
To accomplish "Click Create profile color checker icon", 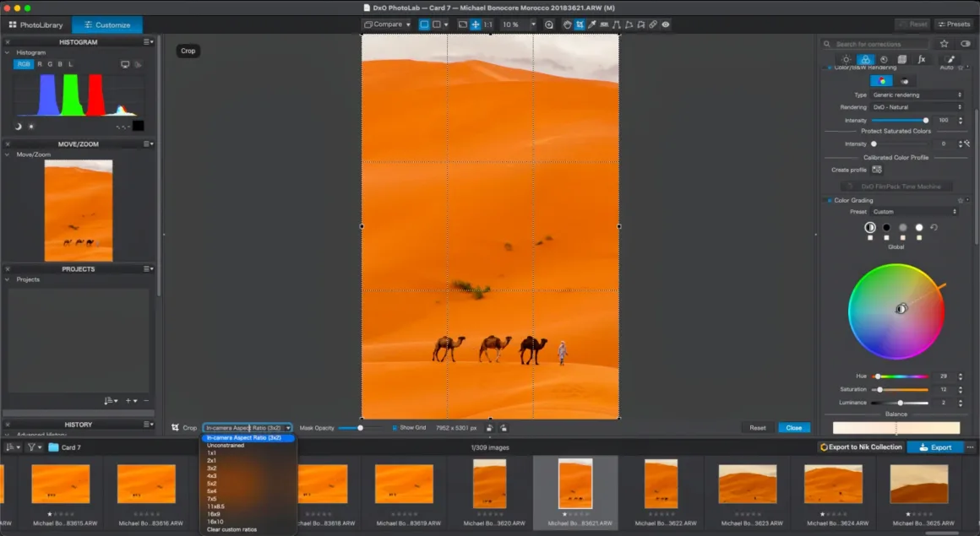I will point(877,170).
